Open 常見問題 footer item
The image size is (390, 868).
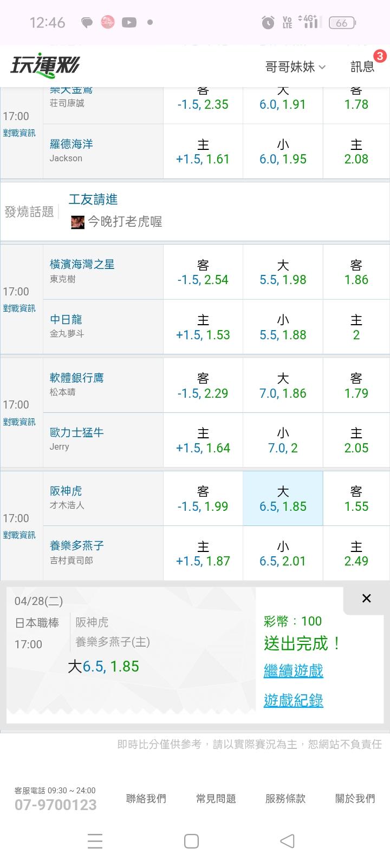point(216,798)
